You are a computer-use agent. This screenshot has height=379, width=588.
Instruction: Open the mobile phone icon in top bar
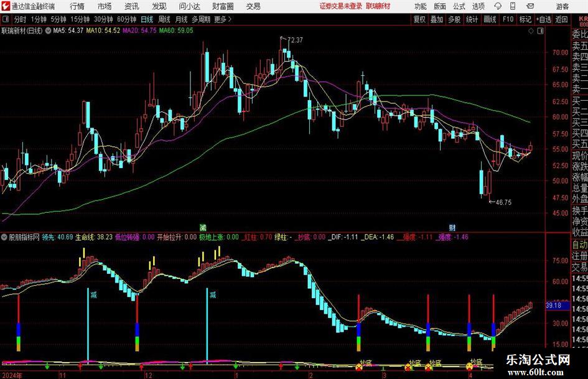pos(513,6)
